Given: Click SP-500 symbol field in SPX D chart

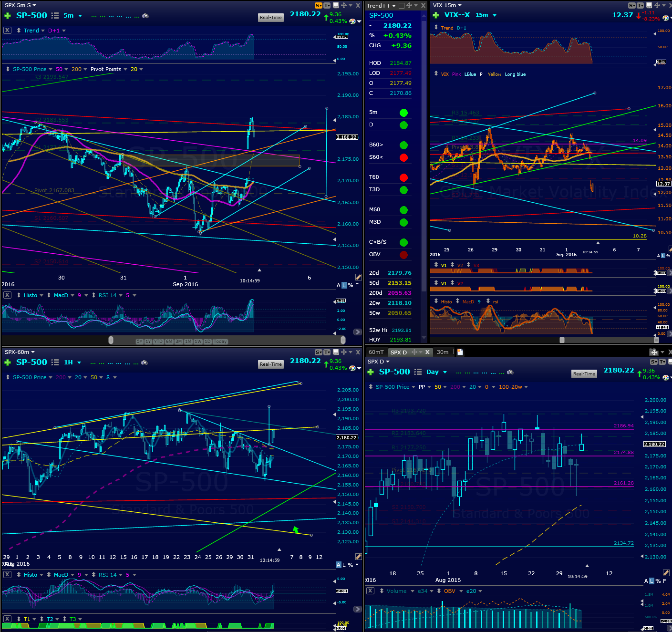Looking at the screenshot, I should (x=394, y=372).
